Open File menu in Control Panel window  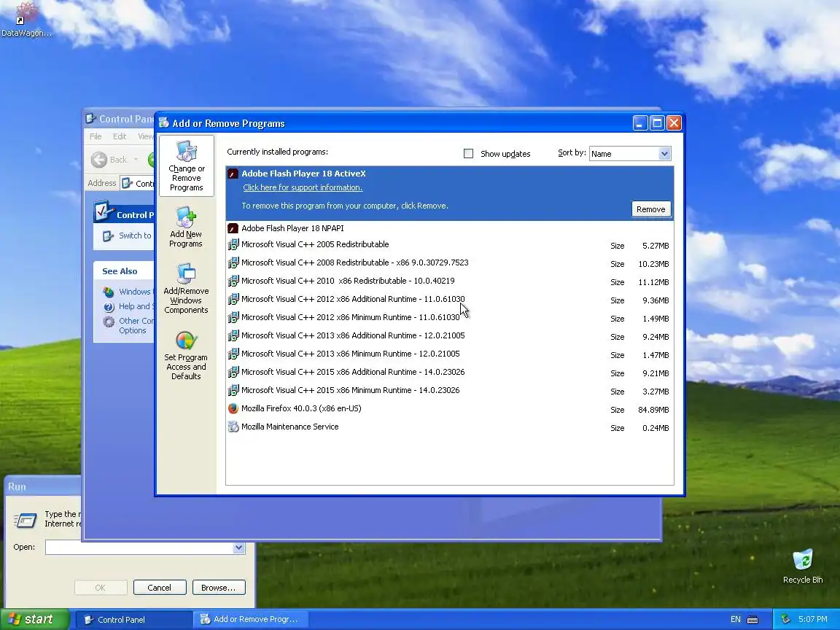(x=96, y=136)
